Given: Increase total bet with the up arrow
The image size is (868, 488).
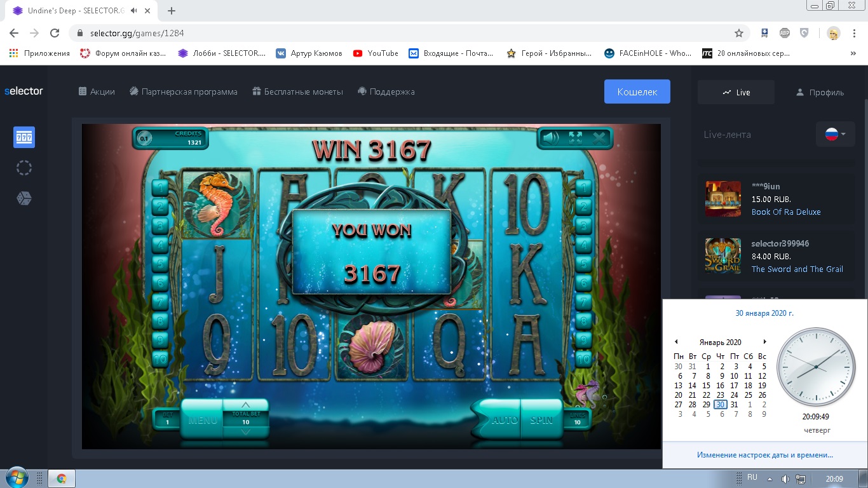Looking at the screenshot, I should tap(246, 405).
